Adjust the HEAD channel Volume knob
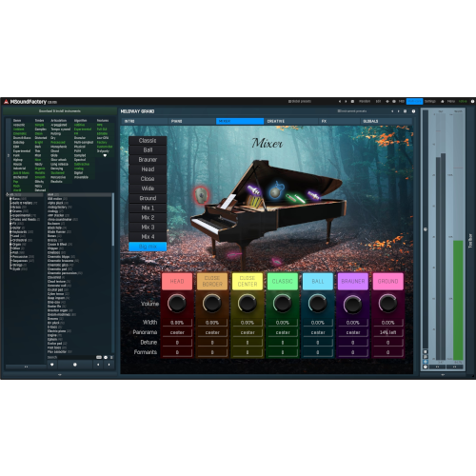This screenshot has width=476, height=476. tap(177, 304)
